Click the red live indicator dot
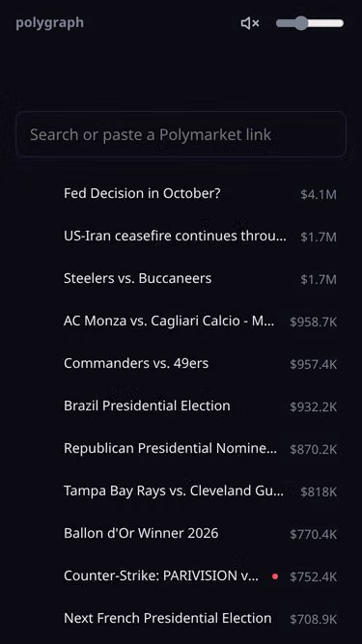The width and height of the screenshot is (362, 644). pyautogui.click(x=275, y=576)
